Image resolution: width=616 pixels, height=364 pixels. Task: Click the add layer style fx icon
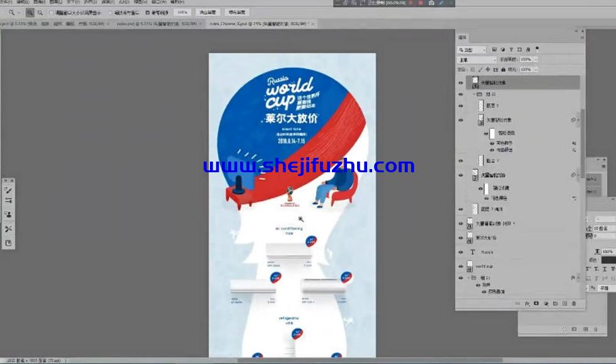pos(527,303)
